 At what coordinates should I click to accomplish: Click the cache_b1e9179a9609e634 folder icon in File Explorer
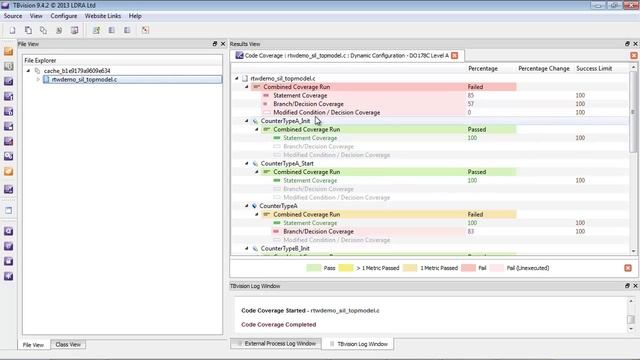(x=38, y=71)
